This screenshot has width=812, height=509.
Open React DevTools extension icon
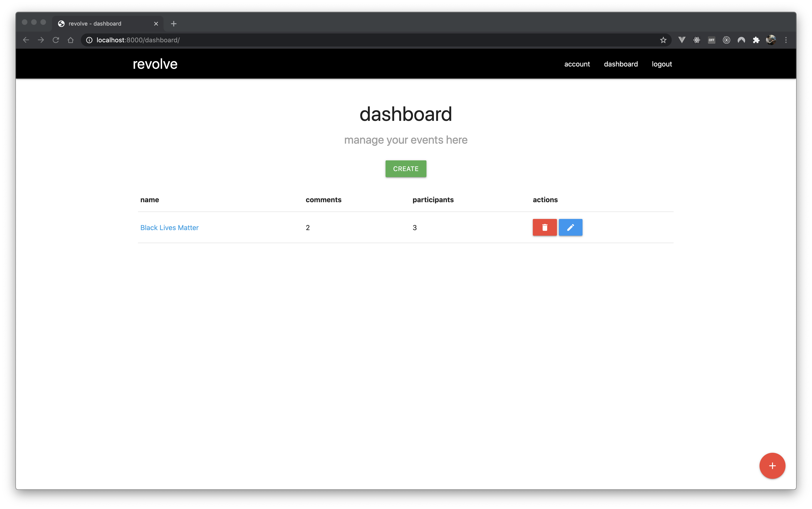pyautogui.click(x=697, y=40)
